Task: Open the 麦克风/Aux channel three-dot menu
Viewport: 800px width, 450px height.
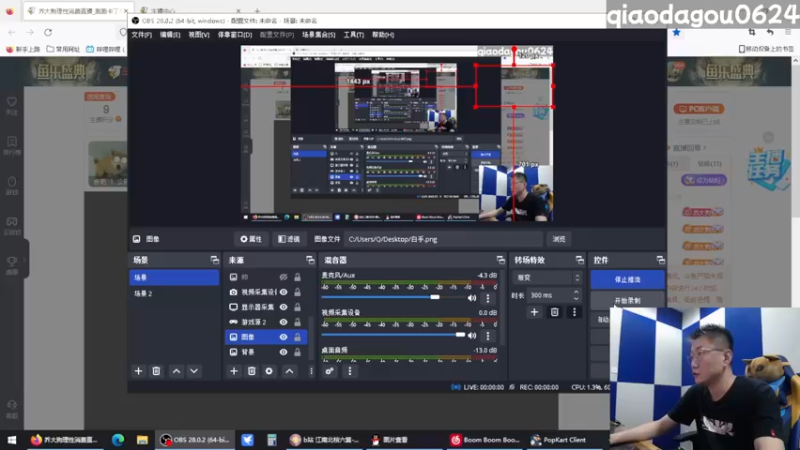Action: pyautogui.click(x=487, y=297)
